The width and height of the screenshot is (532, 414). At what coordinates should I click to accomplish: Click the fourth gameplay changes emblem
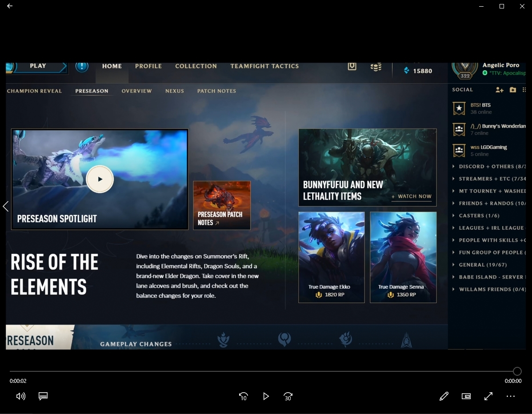click(x=406, y=340)
